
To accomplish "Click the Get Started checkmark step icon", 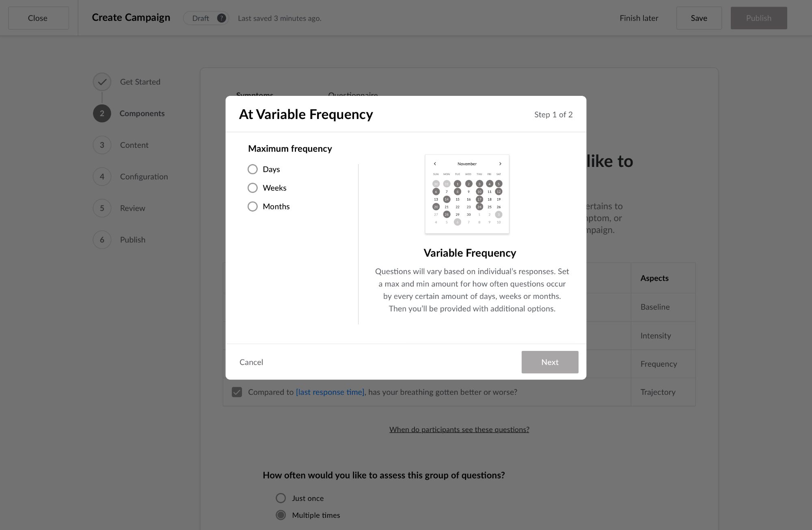I will 102,82.
